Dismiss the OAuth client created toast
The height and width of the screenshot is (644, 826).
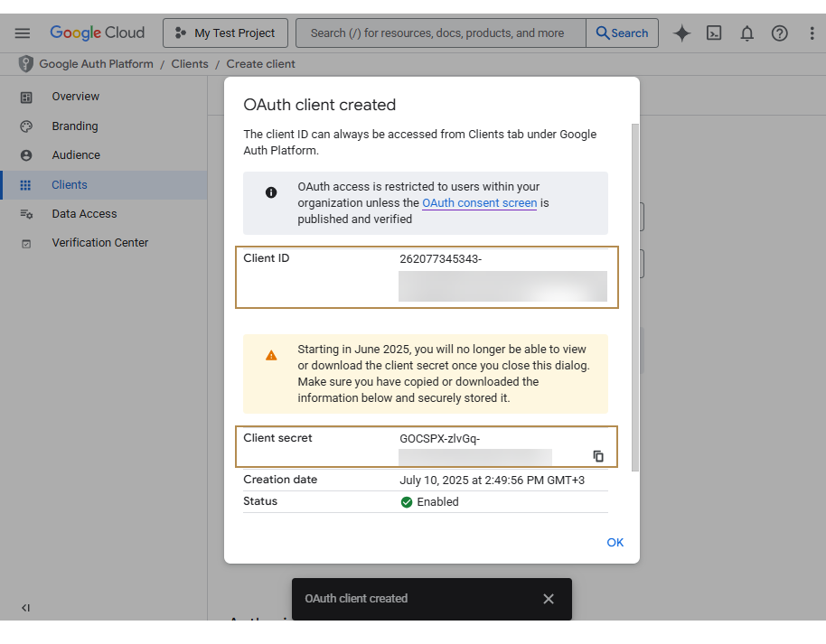[549, 599]
